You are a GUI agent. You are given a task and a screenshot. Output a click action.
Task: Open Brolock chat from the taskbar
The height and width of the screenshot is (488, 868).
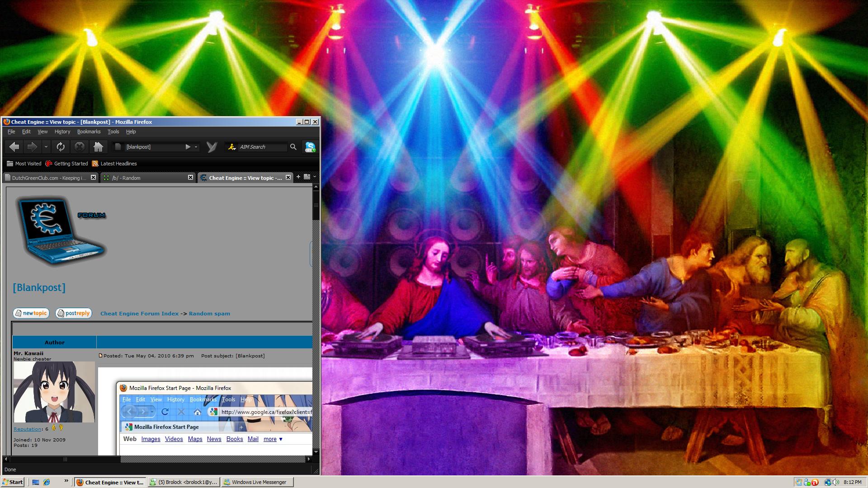[184, 482]
